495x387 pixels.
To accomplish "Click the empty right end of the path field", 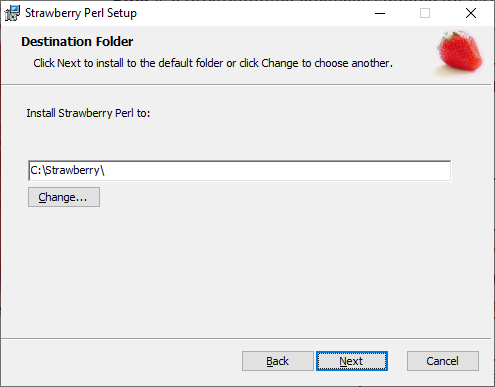I will pos(400,171).
